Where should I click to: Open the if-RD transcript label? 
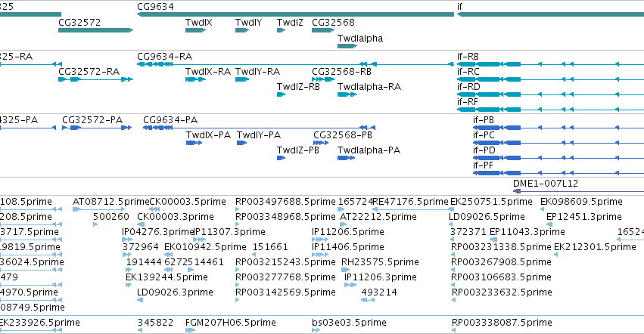[x=468, y=87]
